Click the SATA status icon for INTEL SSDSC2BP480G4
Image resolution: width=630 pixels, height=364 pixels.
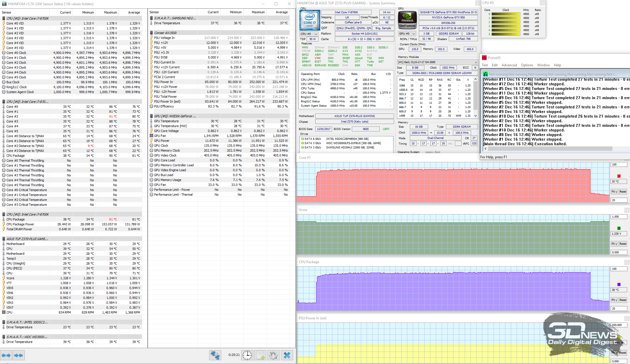pyautogui.click(x=303, y=139)
